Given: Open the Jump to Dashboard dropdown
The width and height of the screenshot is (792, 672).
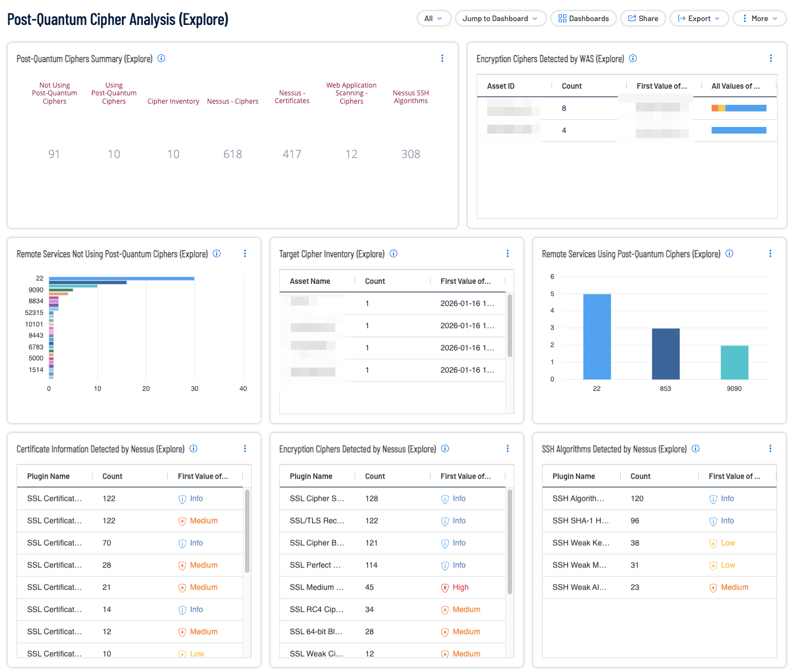Looking at the screenshot, I should click(500, 18).
